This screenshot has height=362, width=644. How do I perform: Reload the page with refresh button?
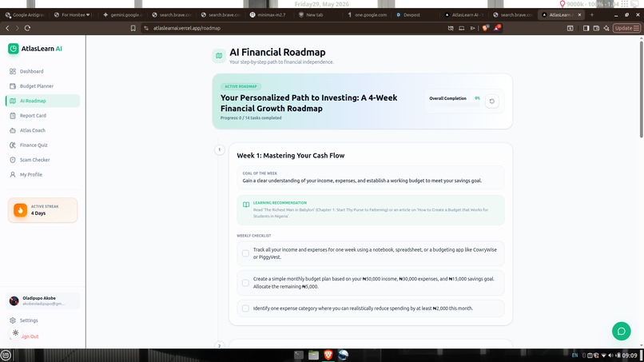tap(27, 28)
